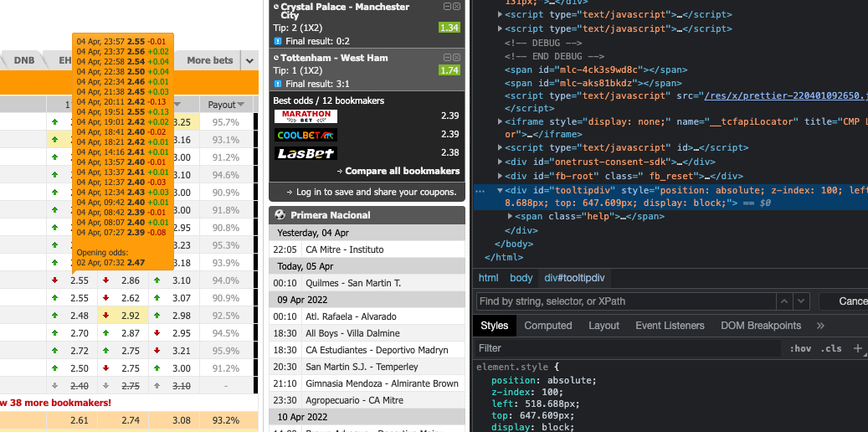
Task: Go to previous search result in DevTools find bar
Action: (x=783, y=301)
